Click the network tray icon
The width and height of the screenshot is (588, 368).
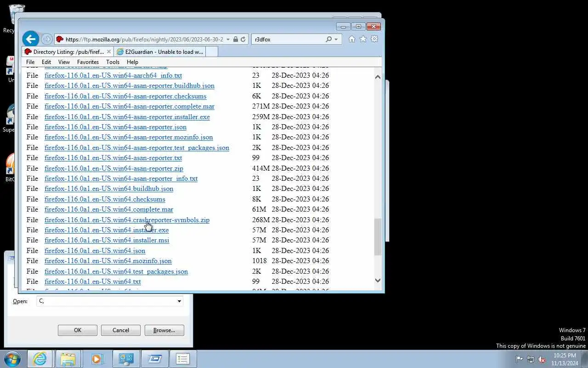click(x=531, y=359)
